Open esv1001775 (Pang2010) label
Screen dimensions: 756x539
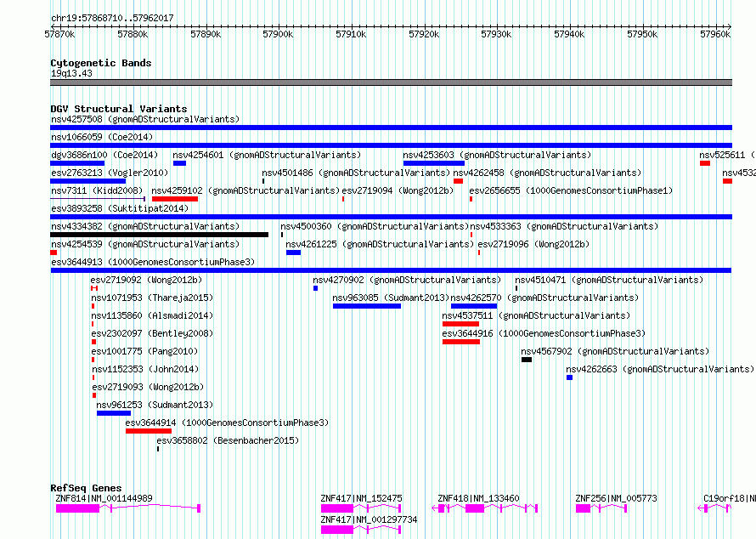[x=144, y=351]
